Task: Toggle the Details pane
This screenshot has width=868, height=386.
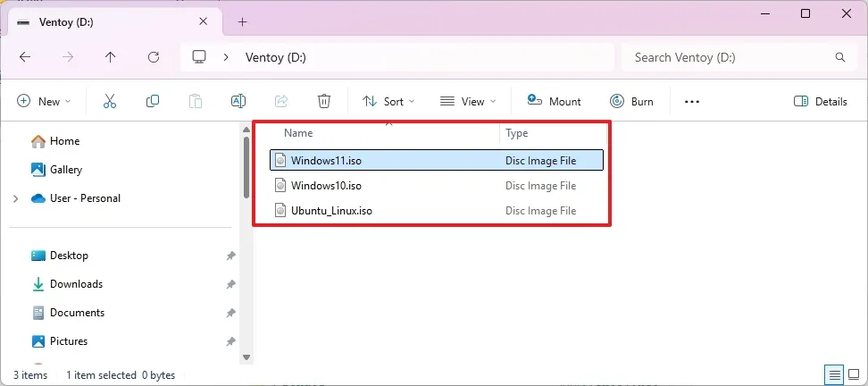Action: 820,101
